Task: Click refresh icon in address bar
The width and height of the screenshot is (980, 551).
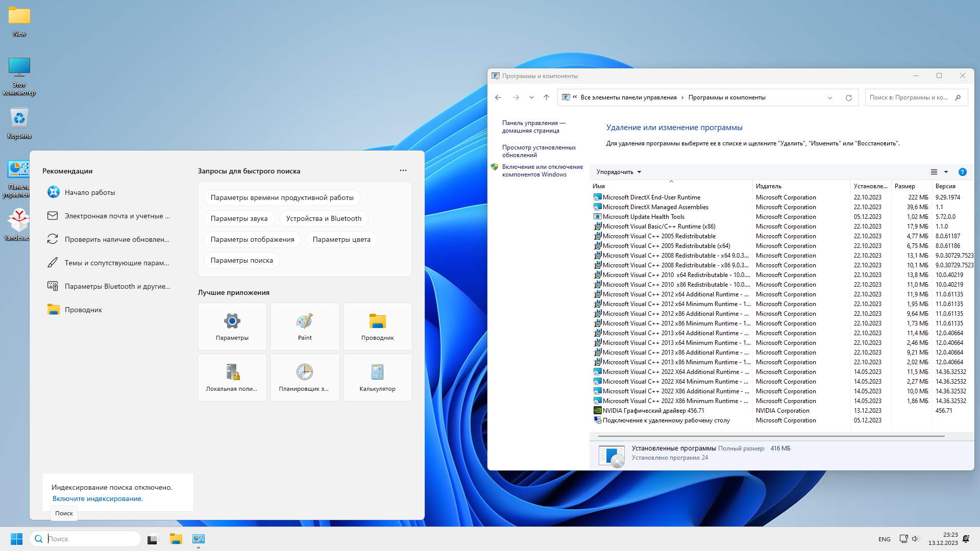Action: click(x=848, y=97)
